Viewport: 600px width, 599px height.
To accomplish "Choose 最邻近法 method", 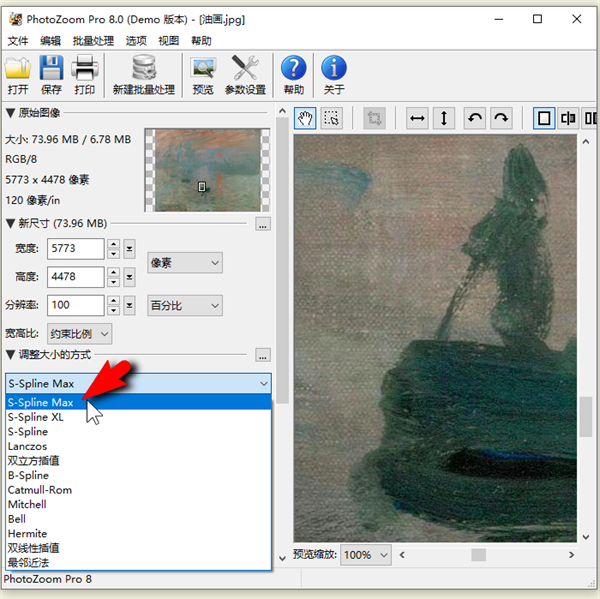I will tap(139, 562).
